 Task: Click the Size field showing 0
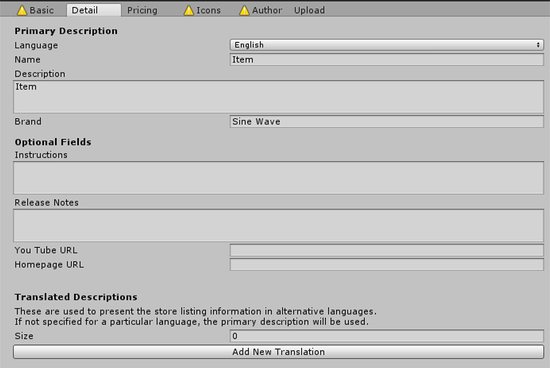387,336
